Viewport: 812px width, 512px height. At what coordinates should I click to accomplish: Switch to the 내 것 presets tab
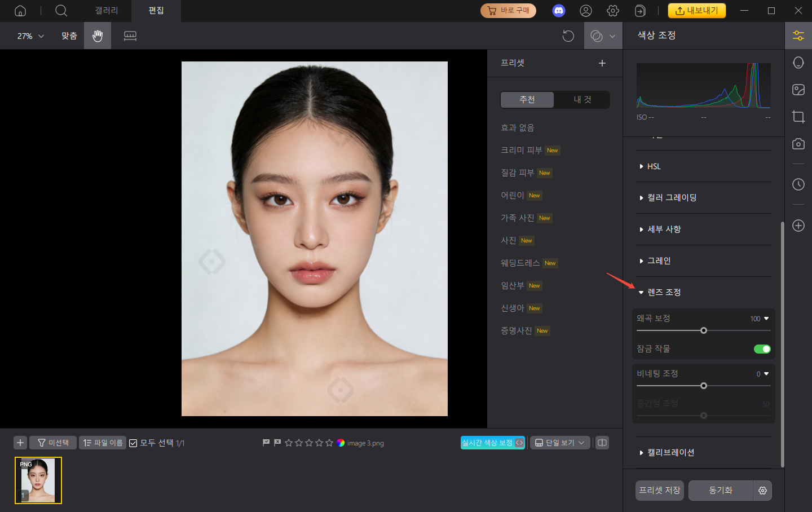(582, 99)
